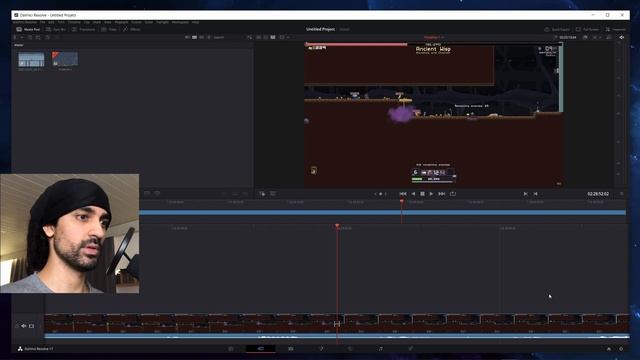Image resolution: width=640 pixels, height=360 pixels.
Task: Lock the timeline track
Action: [x=17, y=326]
